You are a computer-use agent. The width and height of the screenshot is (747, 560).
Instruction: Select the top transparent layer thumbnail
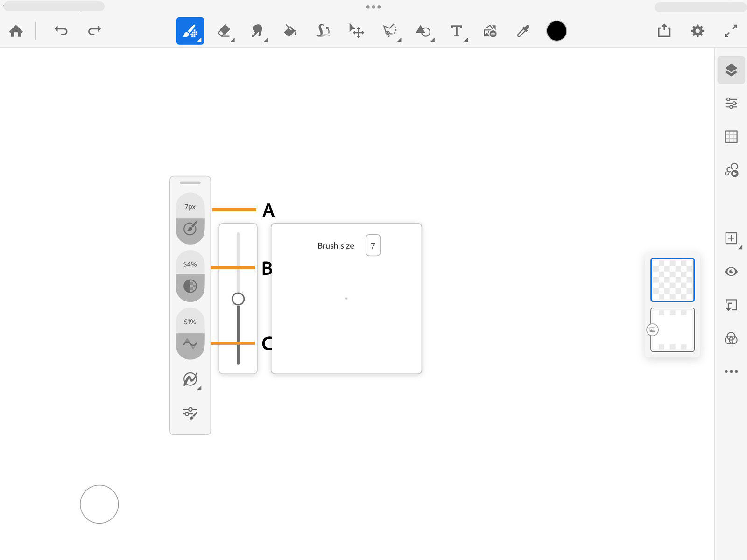pos(672,280)
